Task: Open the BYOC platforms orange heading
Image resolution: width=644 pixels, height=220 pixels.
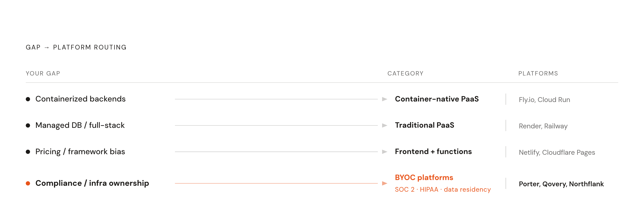Action: [424, 177]
